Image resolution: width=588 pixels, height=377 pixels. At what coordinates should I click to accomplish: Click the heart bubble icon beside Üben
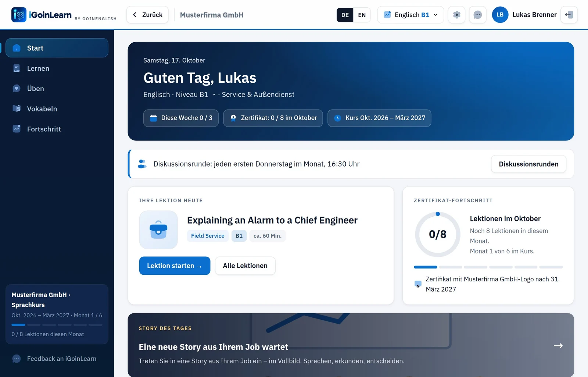tap(17, 88)
